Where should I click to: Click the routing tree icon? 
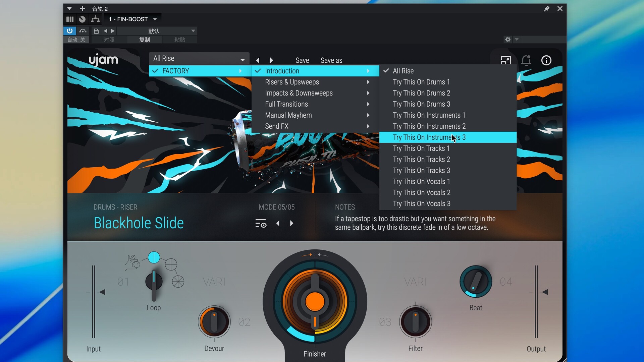(x=95, y=19)
